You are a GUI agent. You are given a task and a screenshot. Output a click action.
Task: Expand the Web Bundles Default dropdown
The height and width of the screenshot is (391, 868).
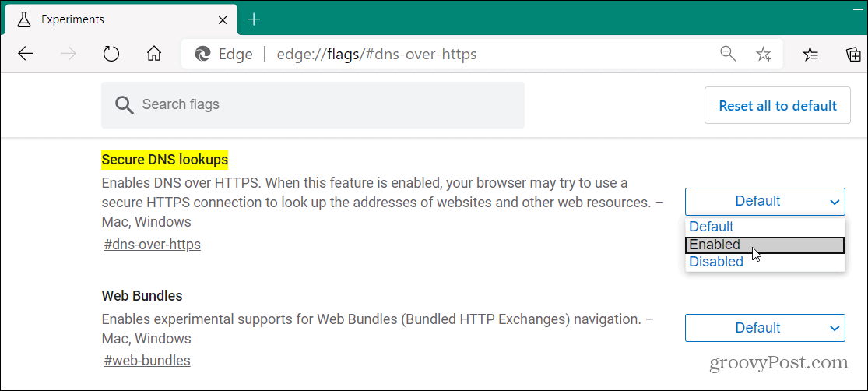point(765,328)
